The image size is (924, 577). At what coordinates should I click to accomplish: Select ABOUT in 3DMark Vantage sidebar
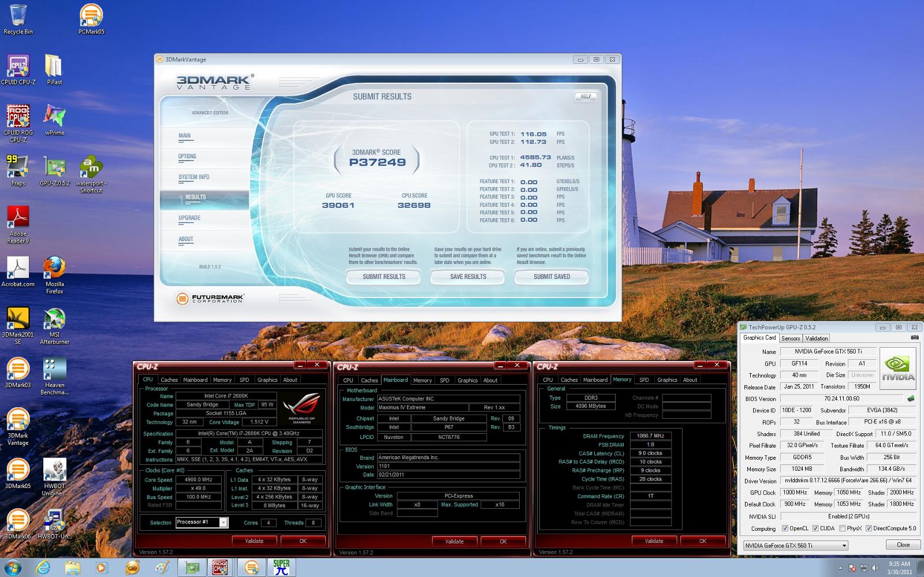pos(186,239)
